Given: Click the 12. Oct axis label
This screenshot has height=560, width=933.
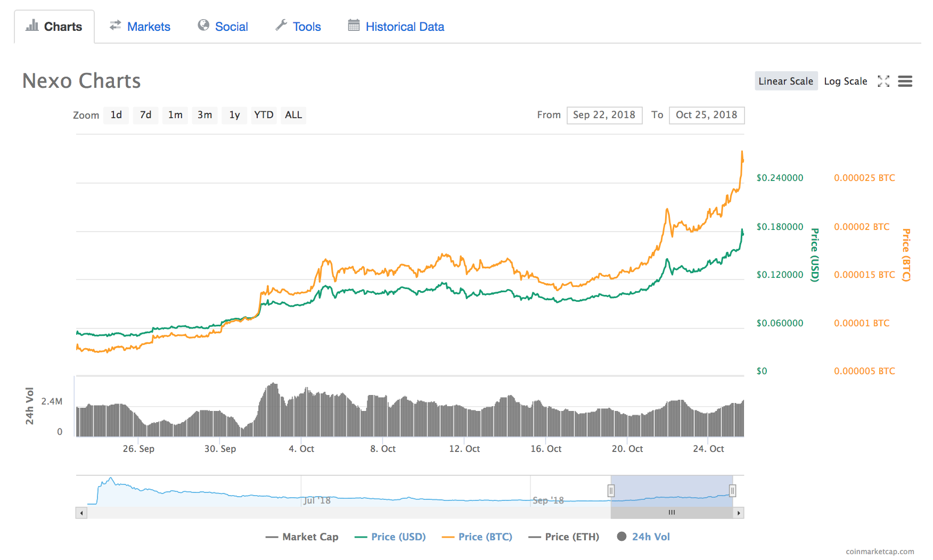Looking at the screenshot, I should (x=464, y=449).
